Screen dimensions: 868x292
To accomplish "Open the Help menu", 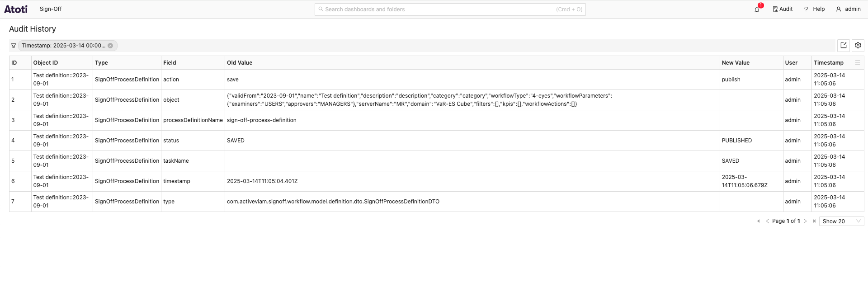I will pyautogui.click(x=814, y=9).
